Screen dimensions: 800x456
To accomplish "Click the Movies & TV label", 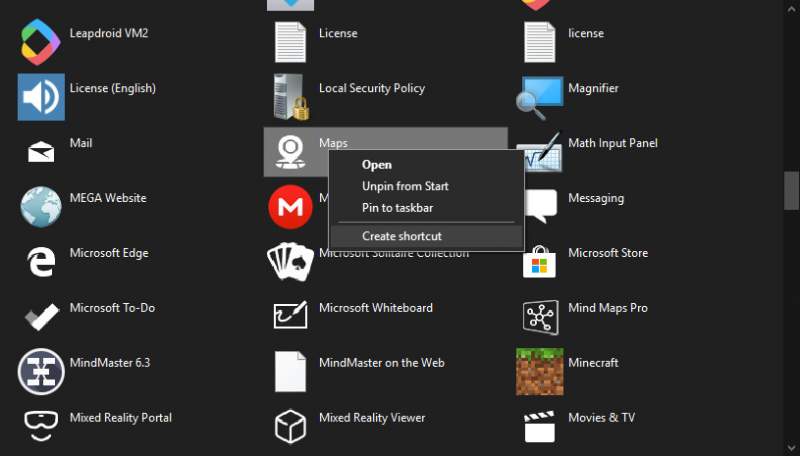I will point(602,418).
